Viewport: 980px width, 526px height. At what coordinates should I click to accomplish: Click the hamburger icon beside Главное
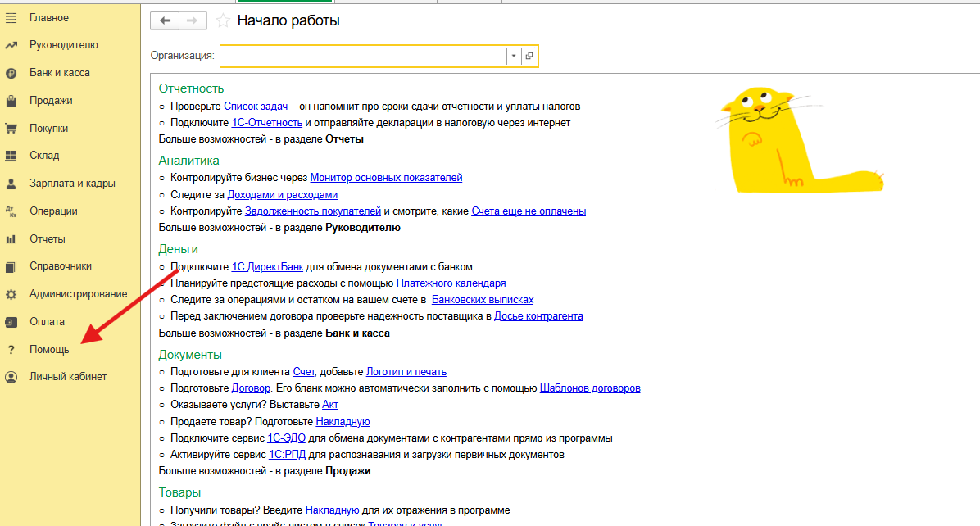tap(11, 17)
